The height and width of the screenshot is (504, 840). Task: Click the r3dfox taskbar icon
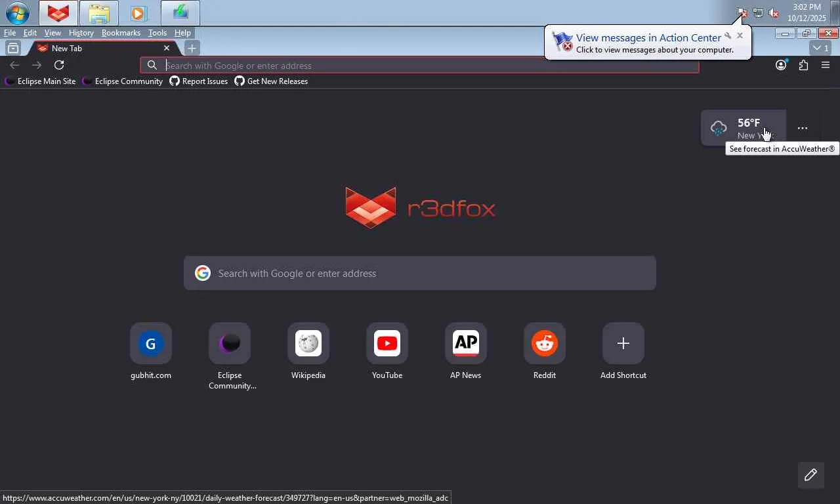point(58,12)
